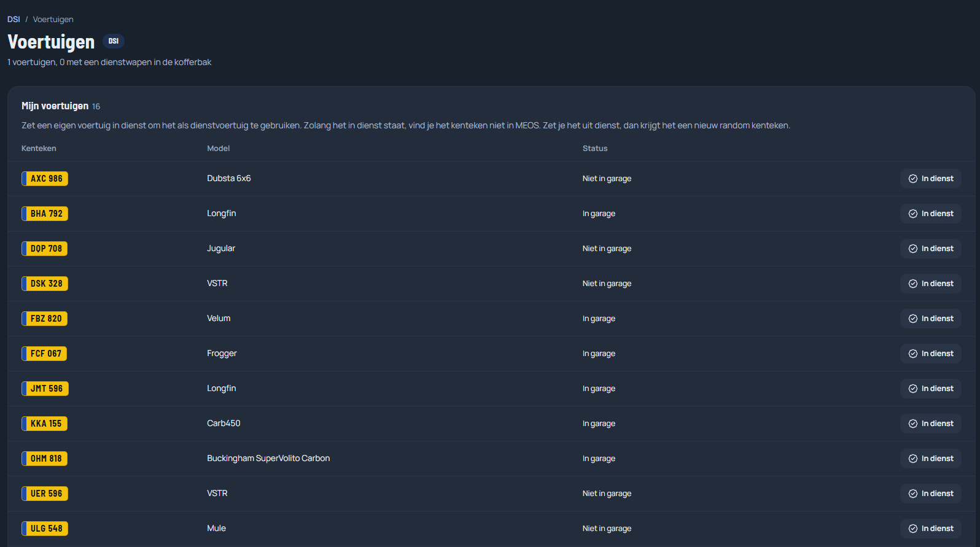Set BHA 792 Longfin in dienst
The width and height of the screenshot is (980, 547).
[931, 214]
